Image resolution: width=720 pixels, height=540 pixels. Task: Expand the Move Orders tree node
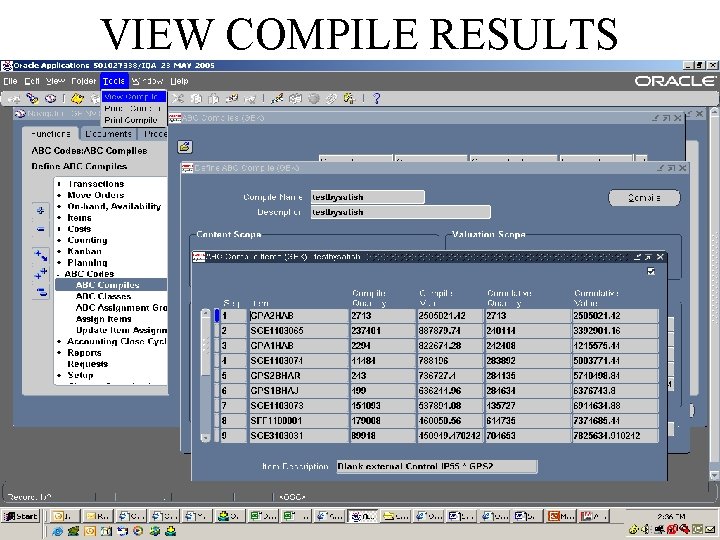tap(59, 195)
